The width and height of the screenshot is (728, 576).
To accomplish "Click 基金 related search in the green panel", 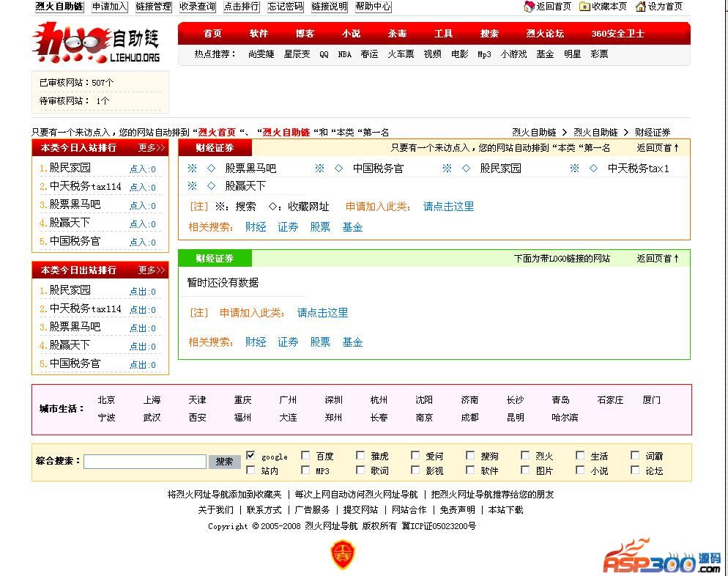I will [x=352, y=342].
